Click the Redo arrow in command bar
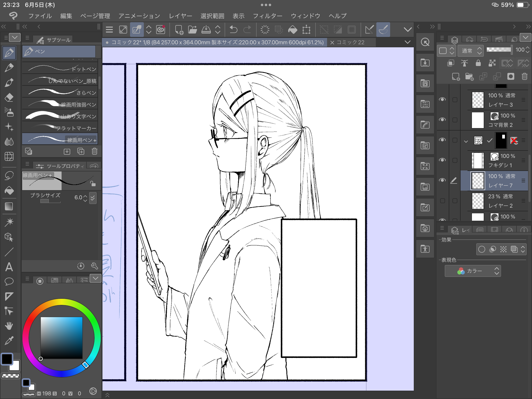Viewport: 532px width, 399px height. [247, 30]
